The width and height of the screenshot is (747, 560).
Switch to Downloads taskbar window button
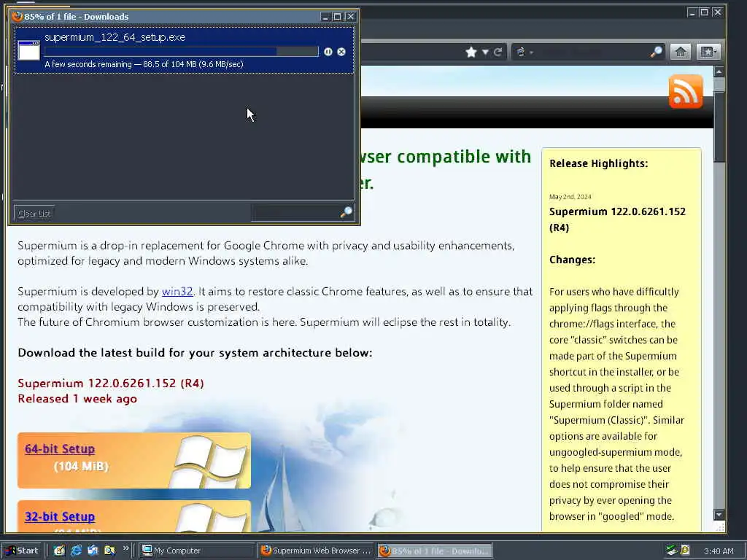[x=435, y=551]
